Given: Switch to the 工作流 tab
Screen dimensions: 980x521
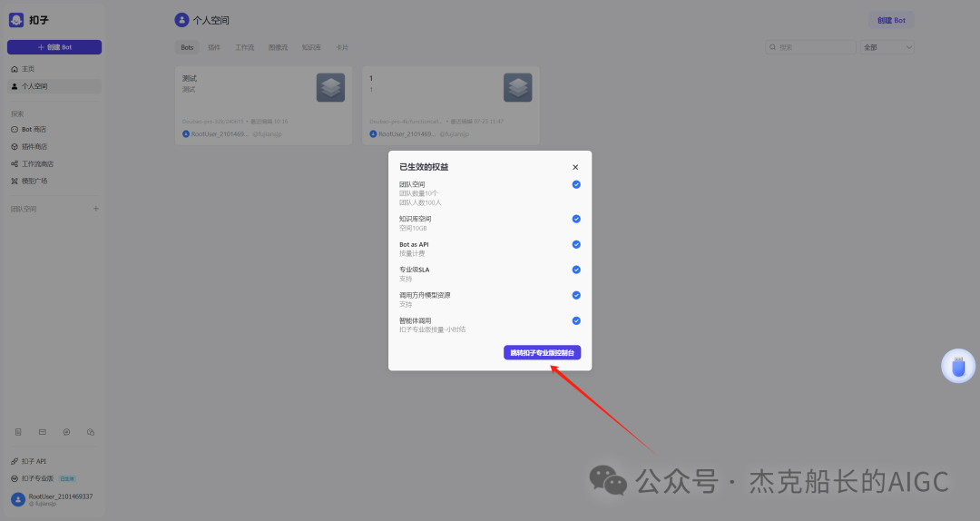Looking at the screenshot, I should coord(244,47).
